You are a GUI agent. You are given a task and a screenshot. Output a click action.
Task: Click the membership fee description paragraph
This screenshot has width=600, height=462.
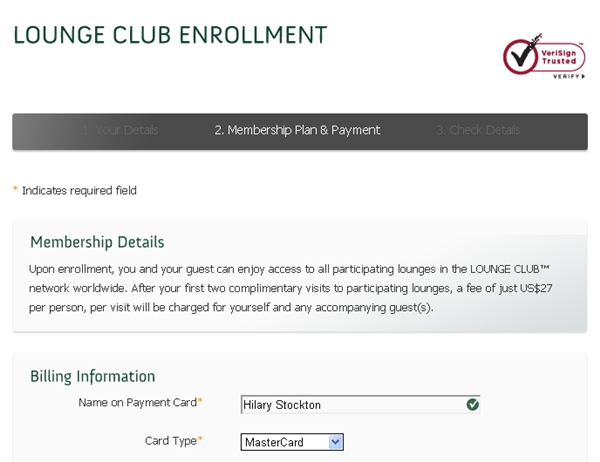coord(290,288)
